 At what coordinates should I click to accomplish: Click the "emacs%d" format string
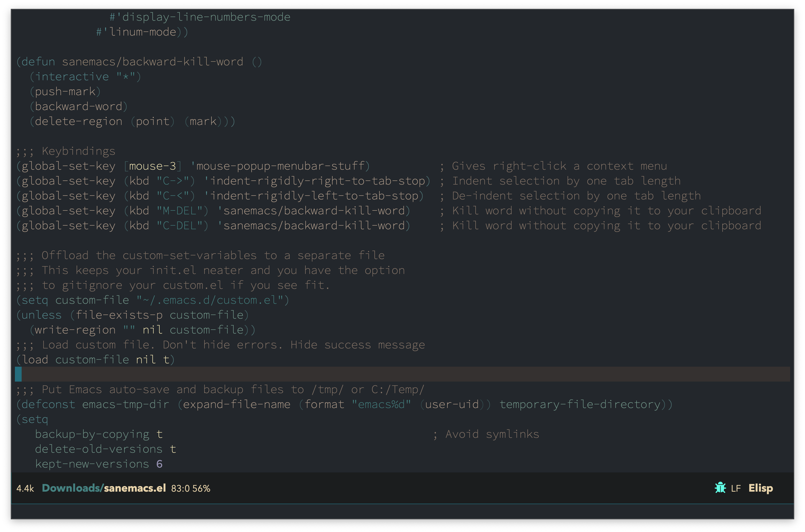(381, 404)
